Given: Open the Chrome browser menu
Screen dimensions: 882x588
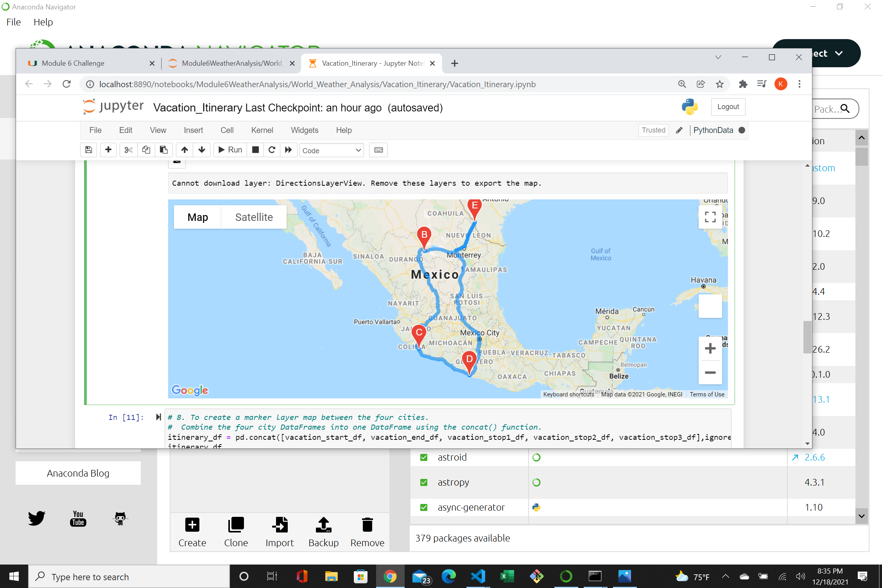Looking at the screenshot, I should click(x=799, y=84).
